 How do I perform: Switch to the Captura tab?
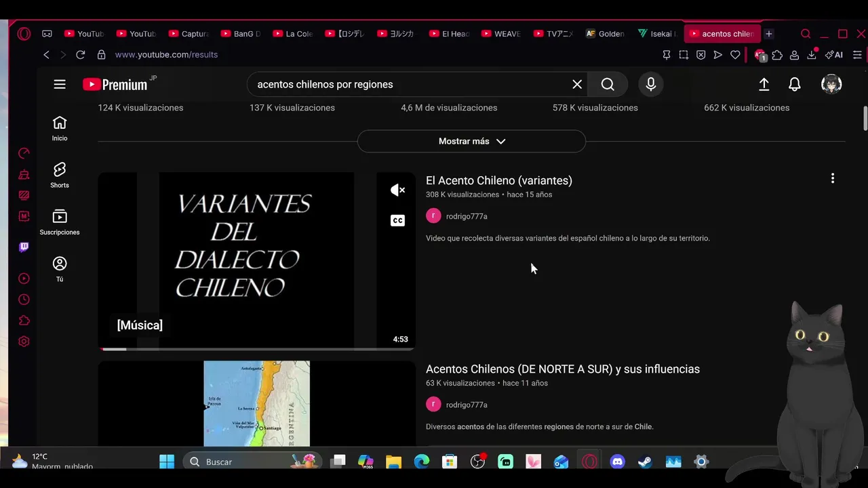(189, 34)
